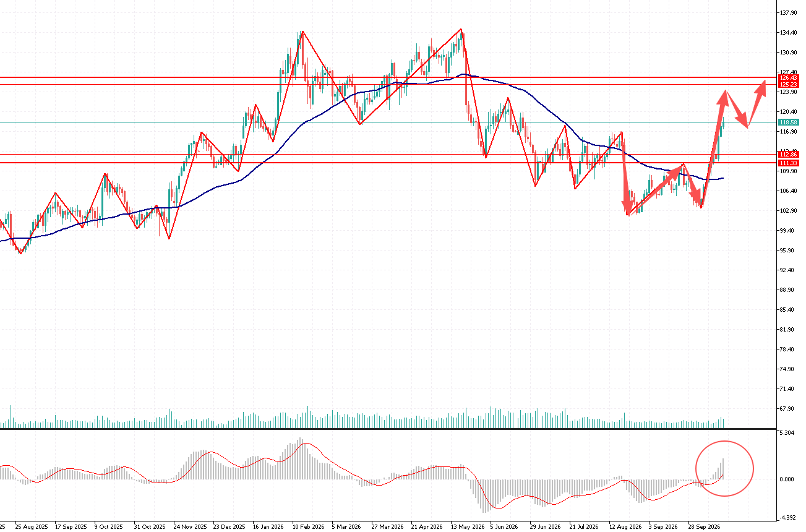
Task: Click the 106.40 price axis label
Action: pyautogui.click(x=789, y=191)
